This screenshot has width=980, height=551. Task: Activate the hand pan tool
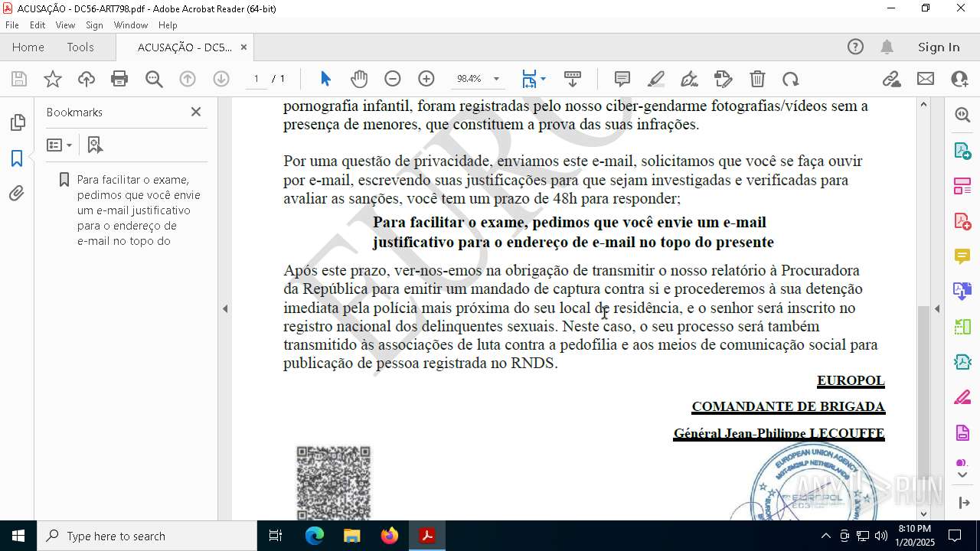coord(359,79)
